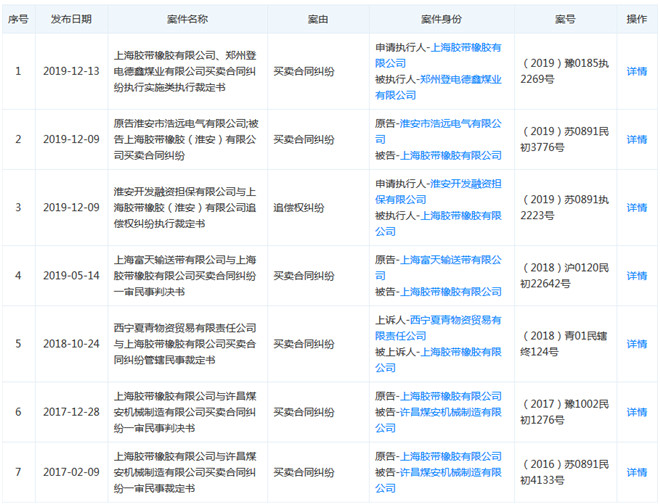660x504 pixels.
Task: Click the 案由 column header
Action: (318, 19)
